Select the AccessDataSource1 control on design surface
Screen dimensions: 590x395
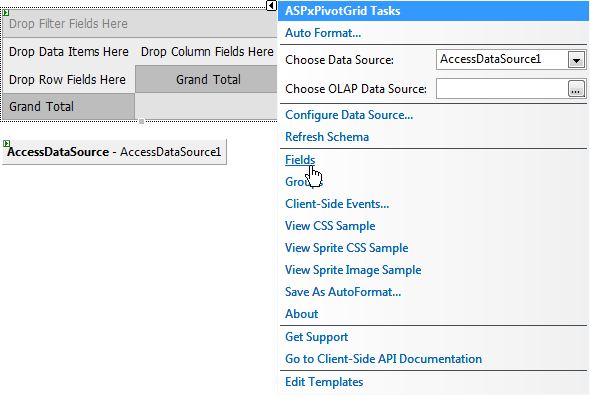click(x=114, y=152)
